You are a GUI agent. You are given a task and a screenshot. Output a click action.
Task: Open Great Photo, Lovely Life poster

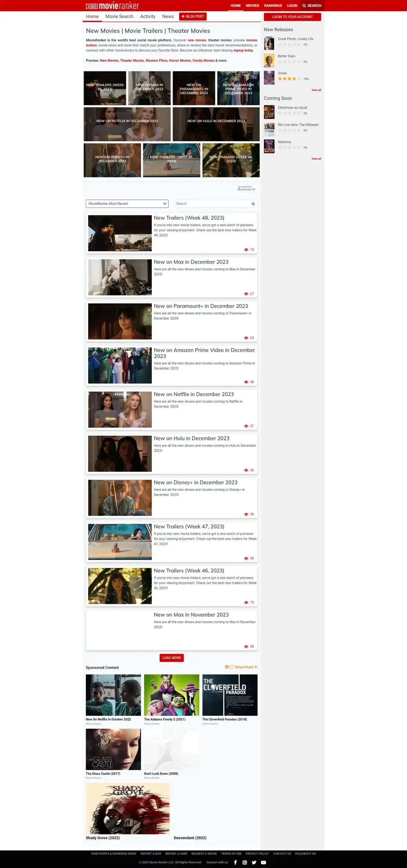(269, 43)
